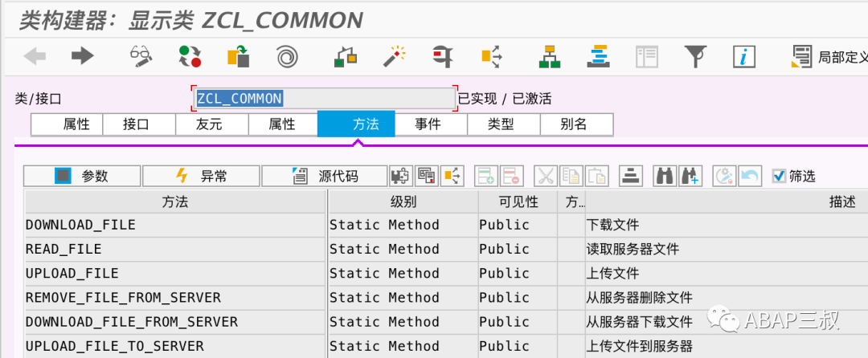
Task: Open the 属性 tab beside the 方法 tab
Action: (x=282, y=124)
